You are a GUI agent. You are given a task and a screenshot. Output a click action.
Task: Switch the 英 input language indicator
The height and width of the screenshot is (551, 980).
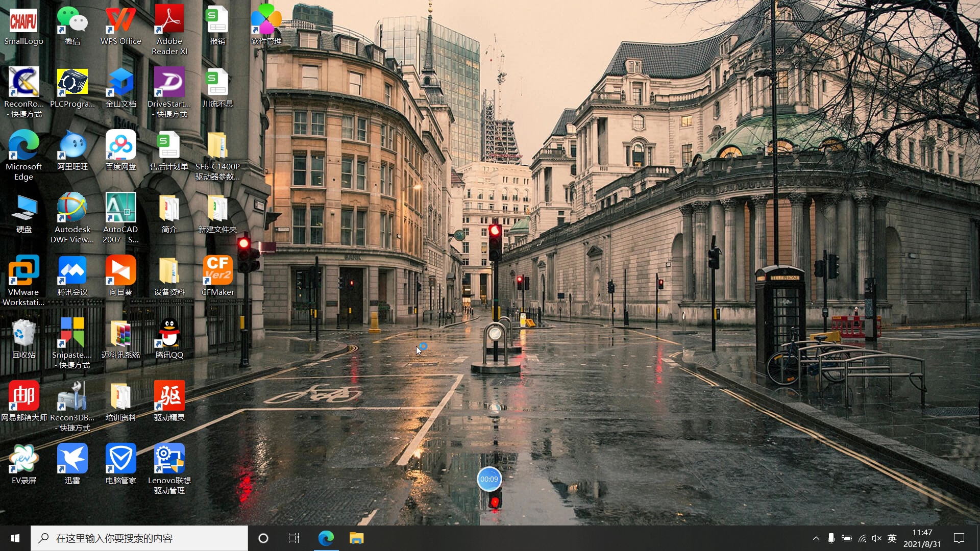(x=892, y=538)
